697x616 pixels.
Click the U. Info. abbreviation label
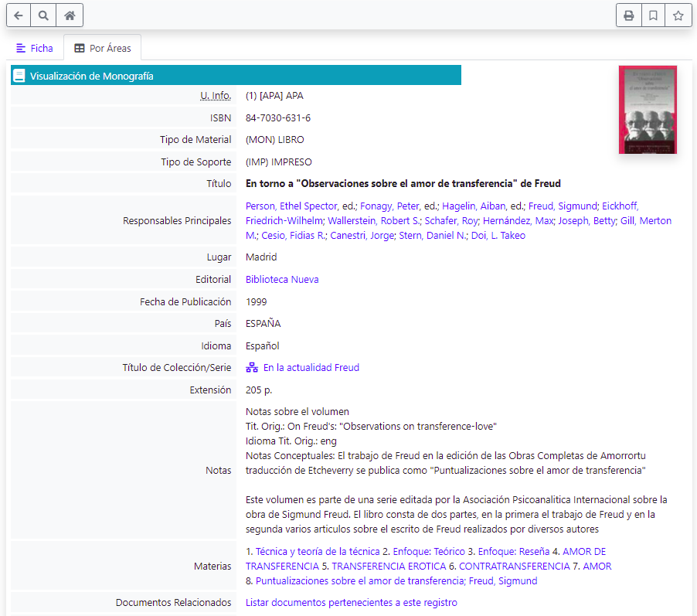[216, 96]
